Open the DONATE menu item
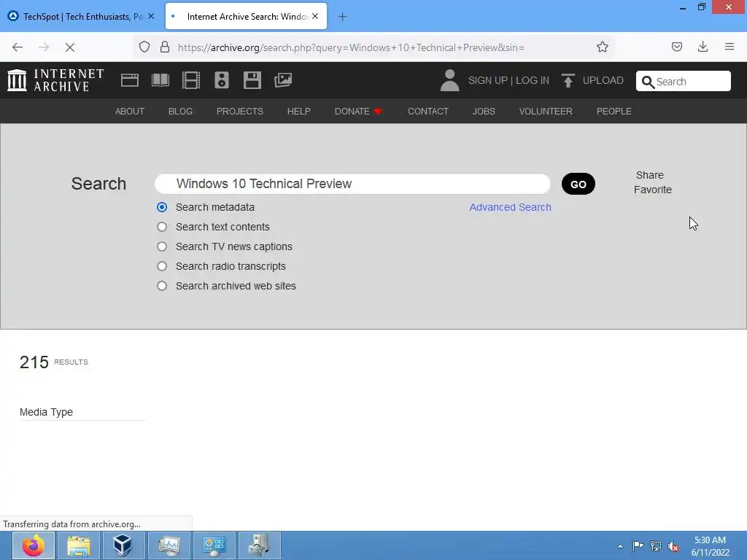 pyautogui.click(x=358, y=112)
